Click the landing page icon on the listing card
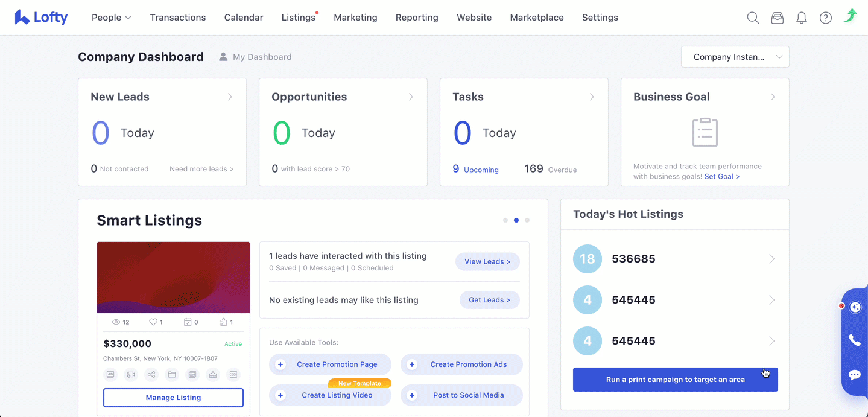This screenshot has height=417, width=868. (192, 375)
